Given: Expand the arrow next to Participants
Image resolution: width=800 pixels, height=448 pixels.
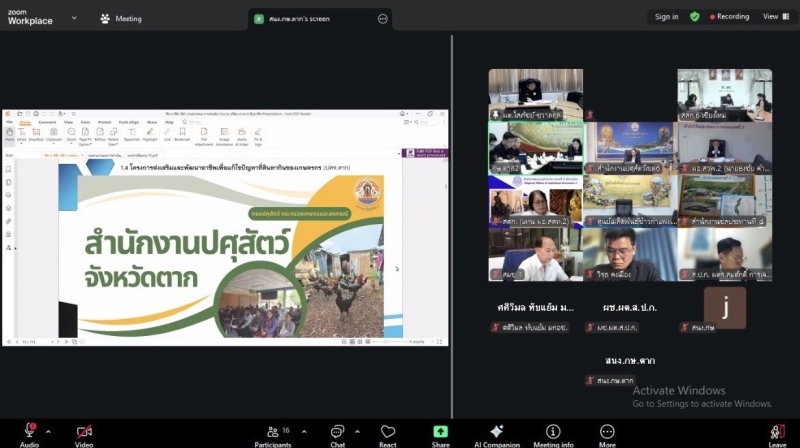Looking at the screenshot, I should click(x=299, y=432).
